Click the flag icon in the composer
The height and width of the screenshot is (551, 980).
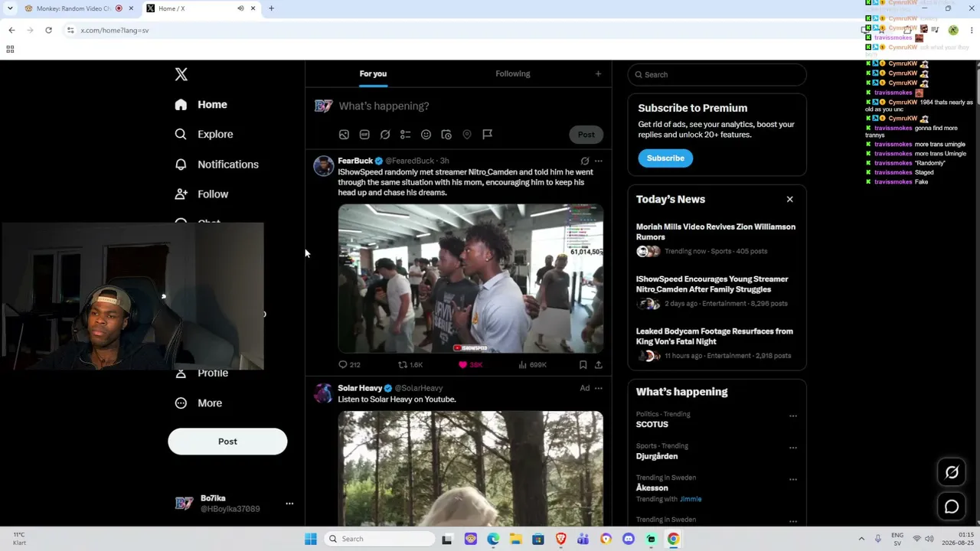tap(487, 135)
